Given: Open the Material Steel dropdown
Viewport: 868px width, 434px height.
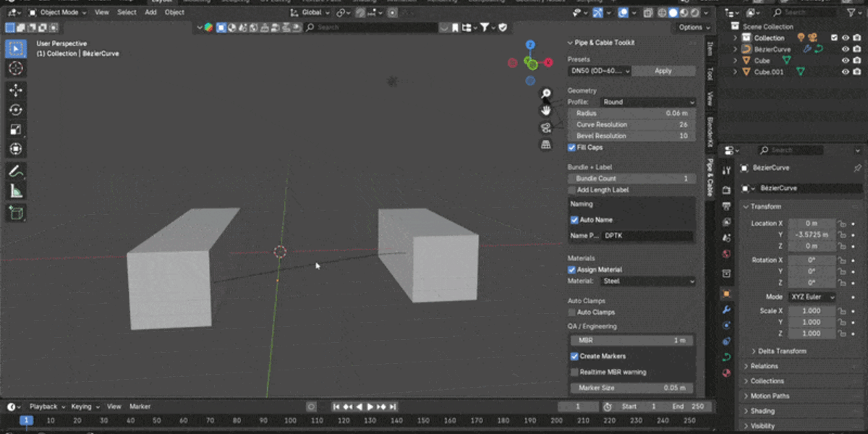Looking at the screenshot, I should coord(649,281).
